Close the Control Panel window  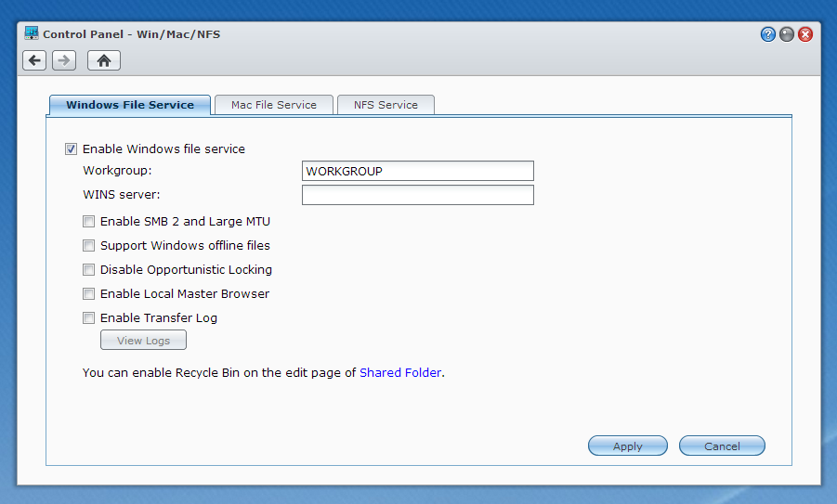tap(805, 34)
